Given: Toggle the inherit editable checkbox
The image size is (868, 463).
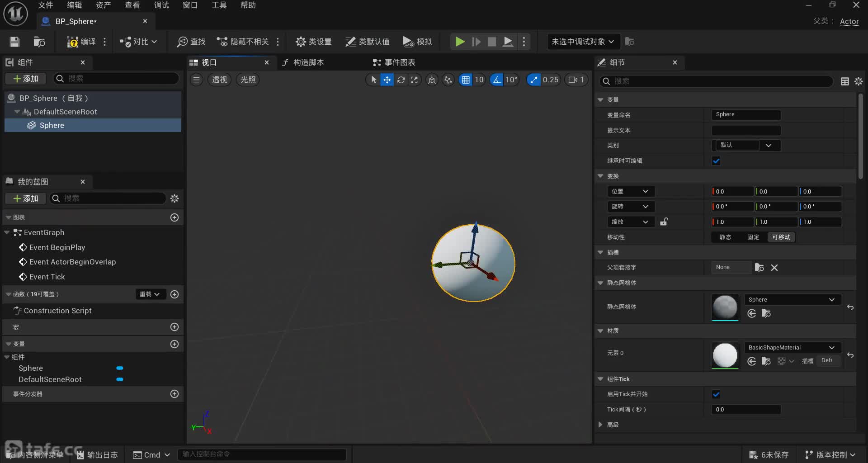Looking at the screenshot, I should pos(716,161).
